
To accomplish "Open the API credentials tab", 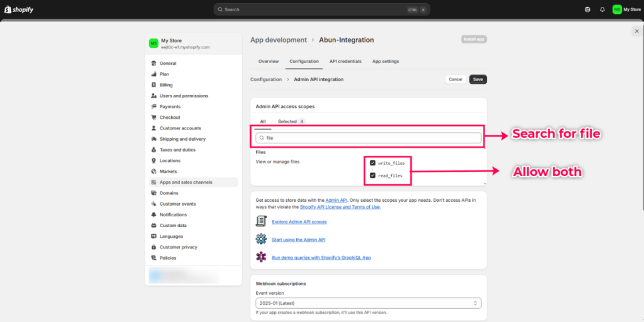I will click(x=345, y=61).
